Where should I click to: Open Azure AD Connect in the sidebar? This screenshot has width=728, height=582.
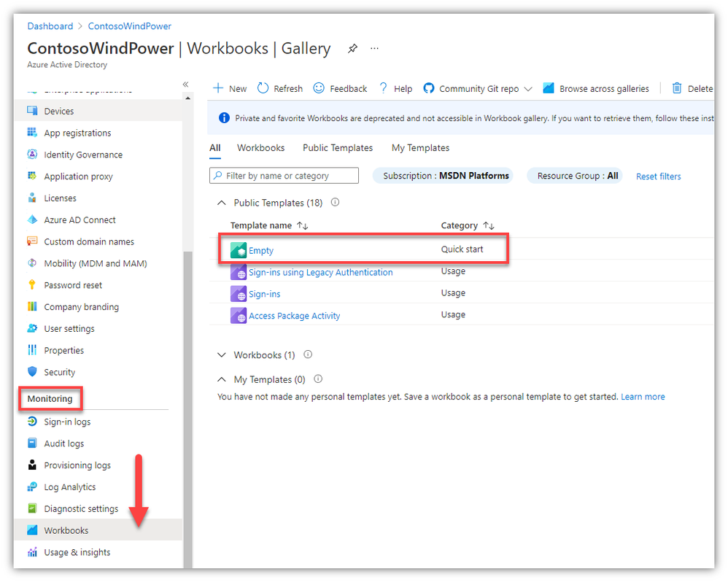(98, 220)
